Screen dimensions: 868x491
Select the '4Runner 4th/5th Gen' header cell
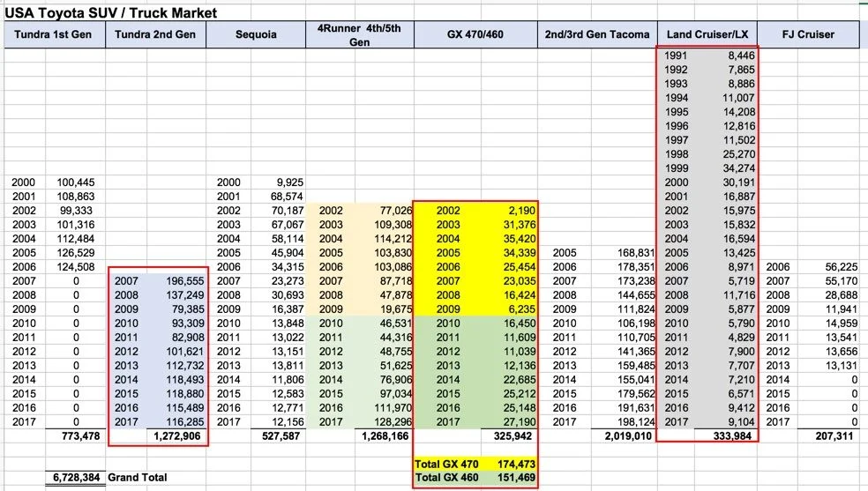click(x=359, y=34)
